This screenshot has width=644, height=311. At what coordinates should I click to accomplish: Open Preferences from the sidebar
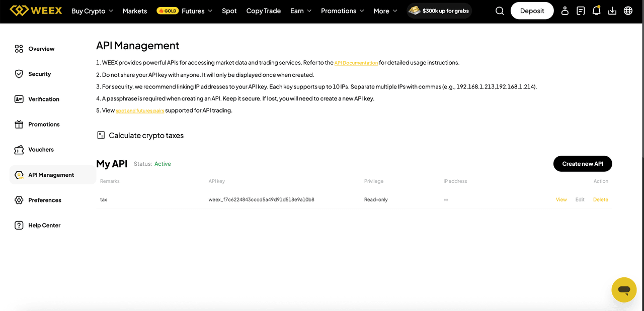coord(44,200)
